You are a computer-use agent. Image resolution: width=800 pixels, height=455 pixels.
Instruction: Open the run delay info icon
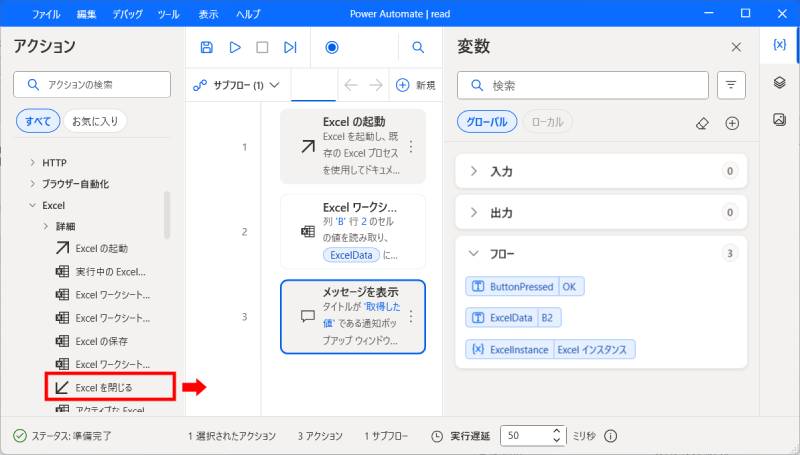click(x=611, y=436)
